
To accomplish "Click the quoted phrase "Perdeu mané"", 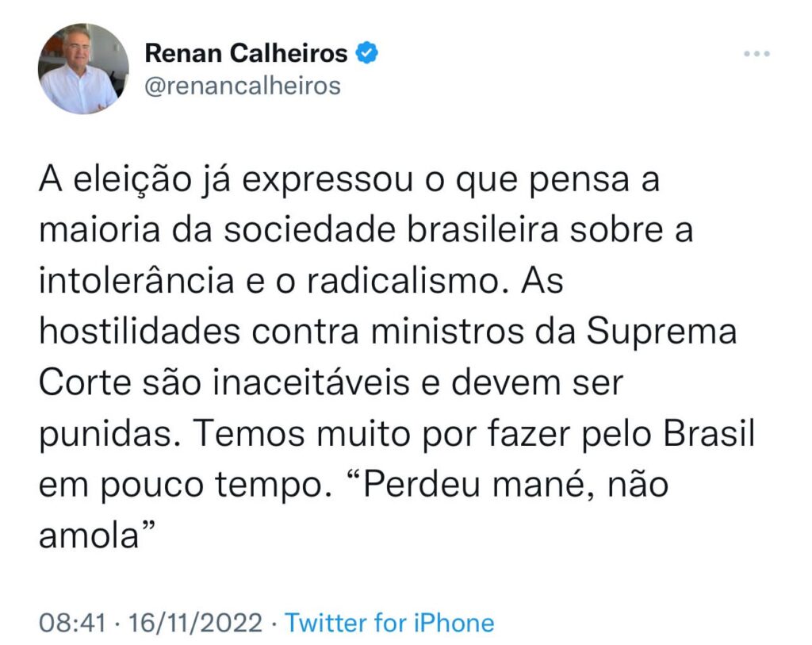I will click(x=474, y=484).
